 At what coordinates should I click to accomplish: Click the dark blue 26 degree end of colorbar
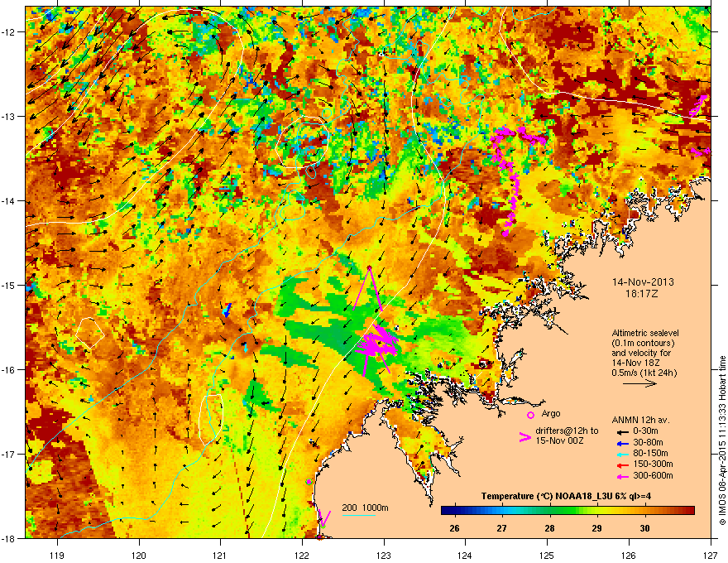tap(447, 510)
